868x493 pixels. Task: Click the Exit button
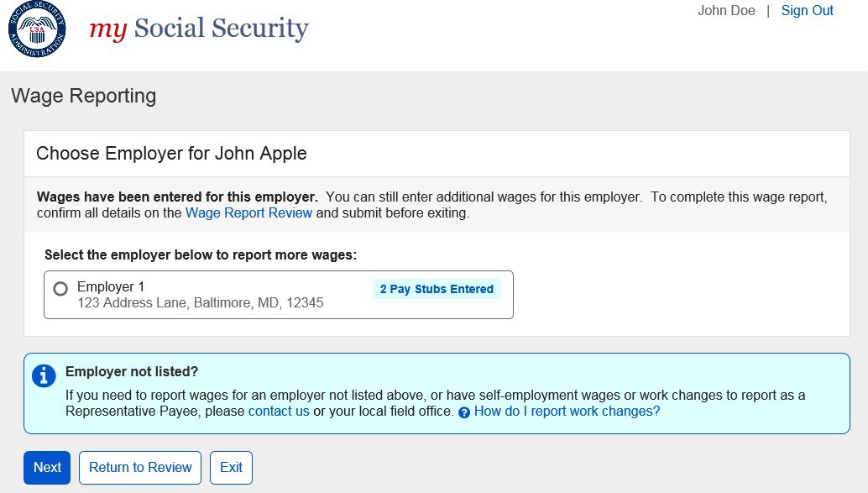(231, 468)
